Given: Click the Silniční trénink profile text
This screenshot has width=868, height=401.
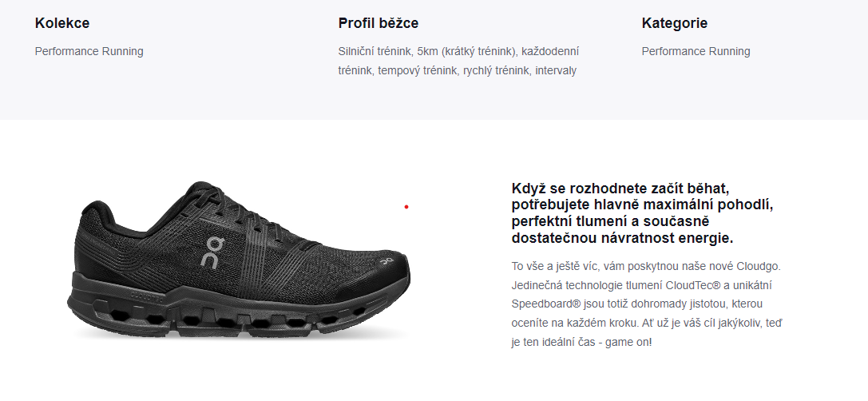Looking at the screenshot, I should pos(375,51).
